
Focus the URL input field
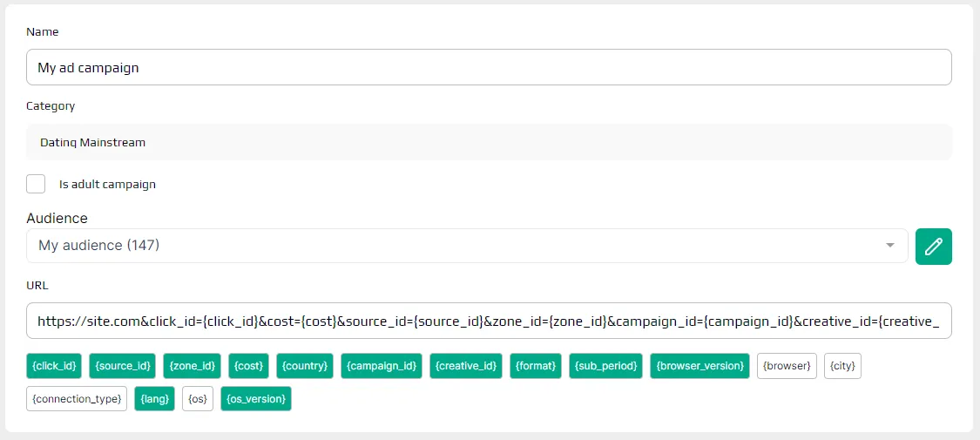pos(489,322)
